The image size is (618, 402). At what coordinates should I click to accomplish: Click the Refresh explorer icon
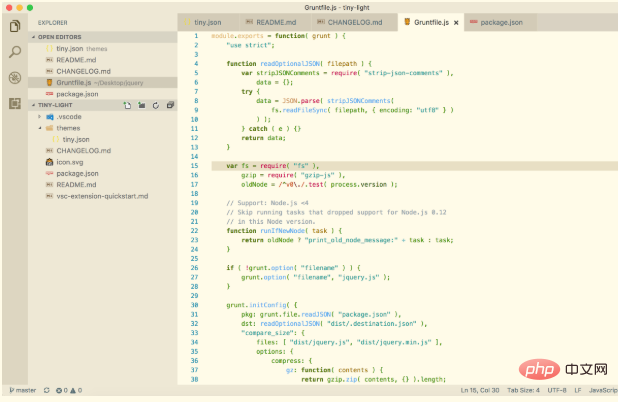pyautogui.click(x=156, y=105)
